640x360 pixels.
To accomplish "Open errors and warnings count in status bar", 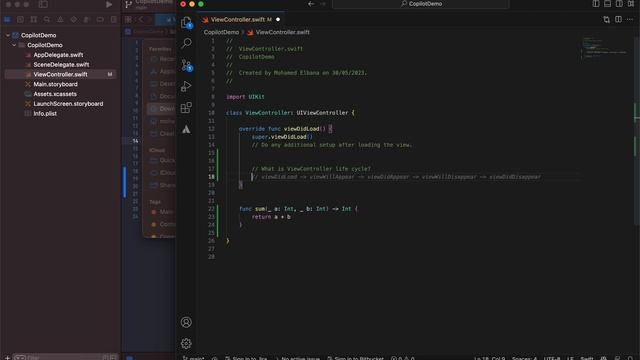I will (x=402, y=358).
